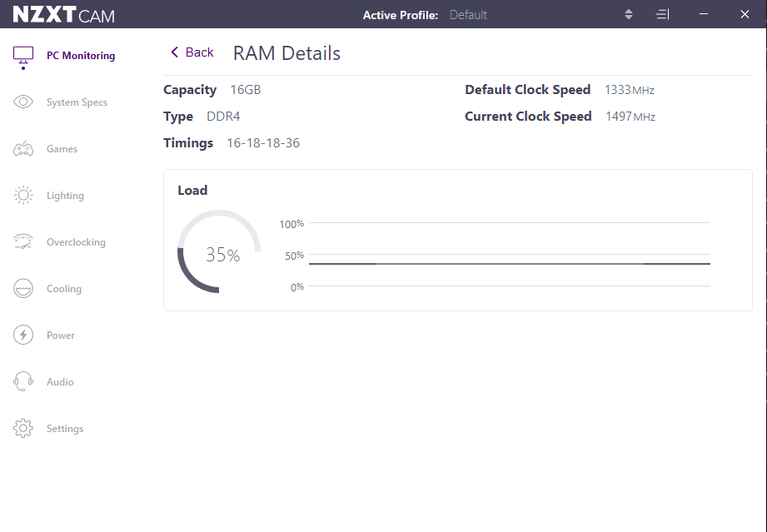Click the Cooling fan icon in sidebar

23,289
